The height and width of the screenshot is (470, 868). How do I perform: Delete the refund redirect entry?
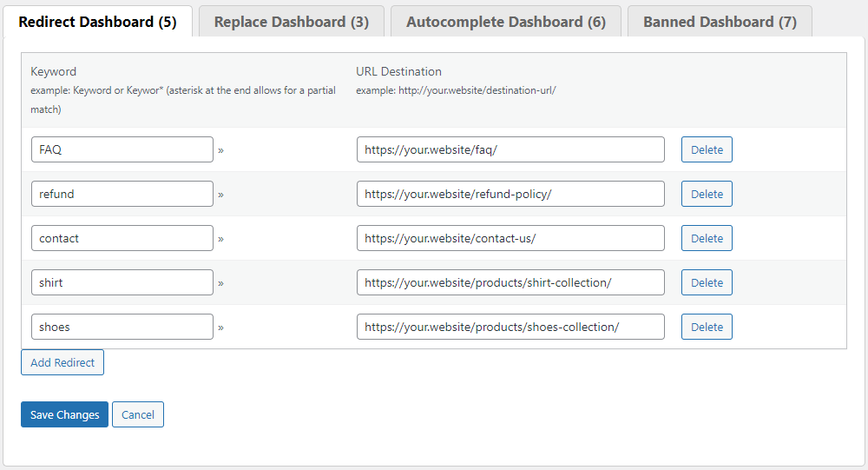[x=707, y=194]
